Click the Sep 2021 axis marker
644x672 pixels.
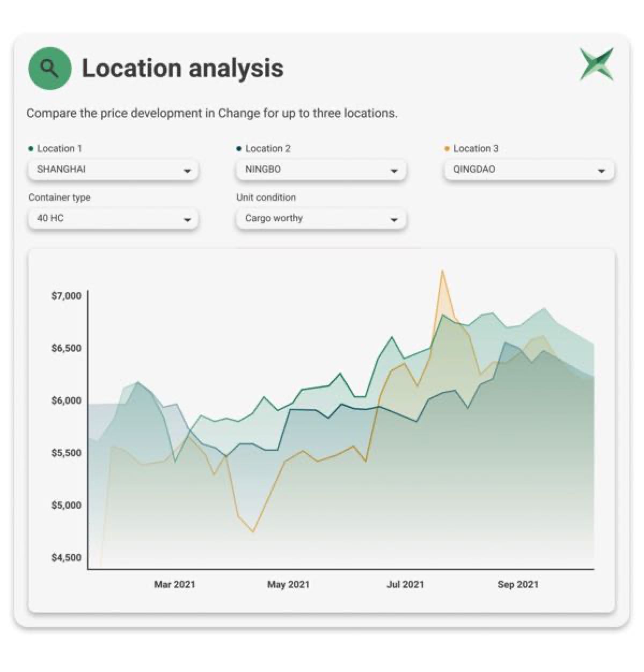click(517, 585)
